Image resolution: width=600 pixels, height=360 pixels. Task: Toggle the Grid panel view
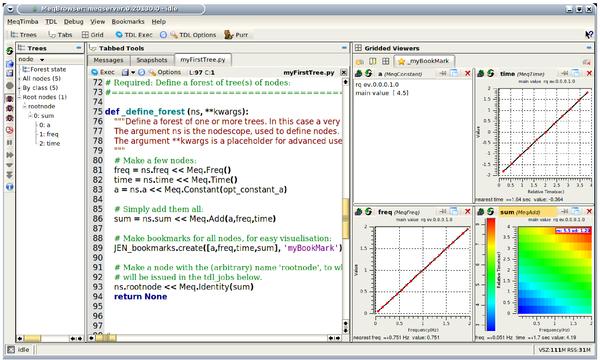point(93,35)
